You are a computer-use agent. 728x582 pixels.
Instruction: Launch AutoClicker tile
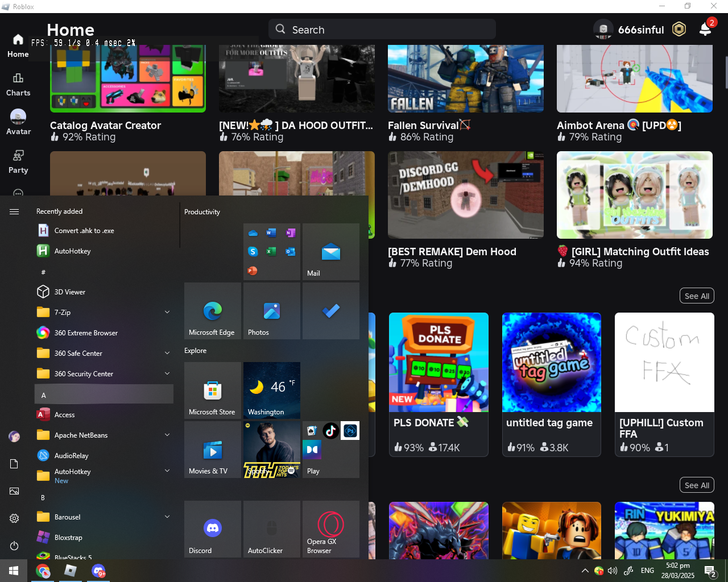pos(272,529)
